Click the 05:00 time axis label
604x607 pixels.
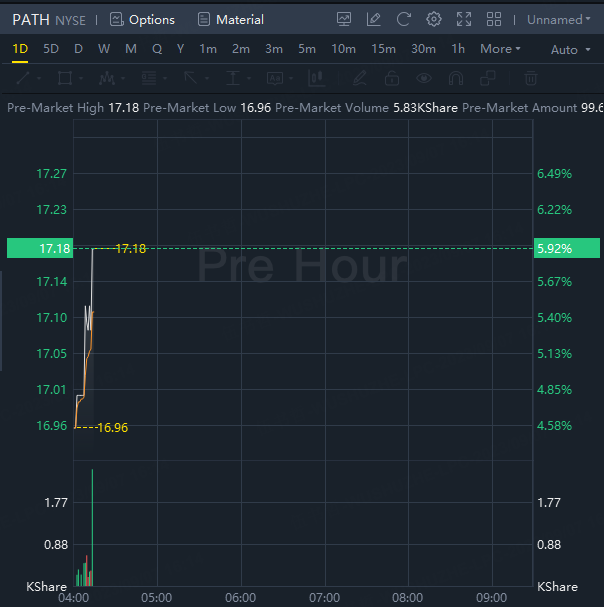tap(156, 598)
